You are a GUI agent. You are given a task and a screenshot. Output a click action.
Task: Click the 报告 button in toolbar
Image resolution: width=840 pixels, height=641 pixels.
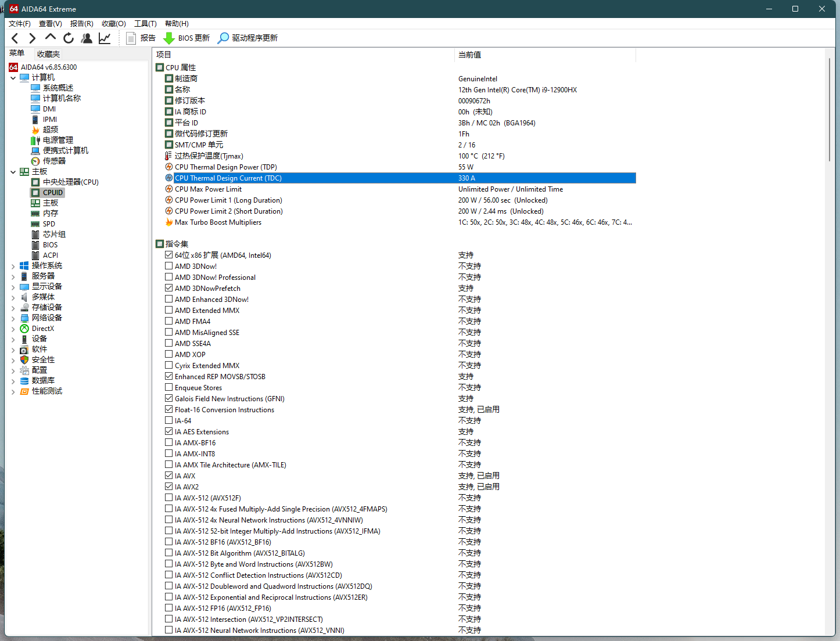[141, 38]
